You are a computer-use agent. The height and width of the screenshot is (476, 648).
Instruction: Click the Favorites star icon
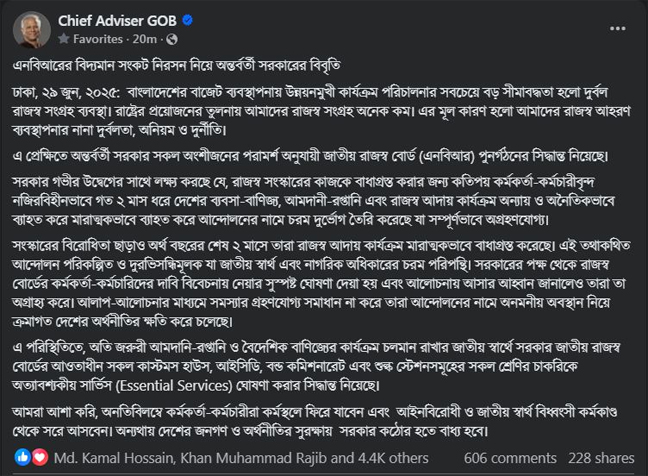pos(64,39)
